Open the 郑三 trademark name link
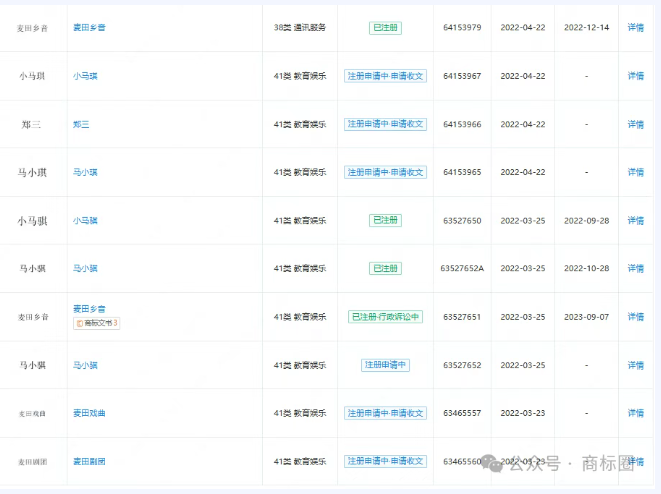Screen dimensions: 661x494 click(81, 124)
